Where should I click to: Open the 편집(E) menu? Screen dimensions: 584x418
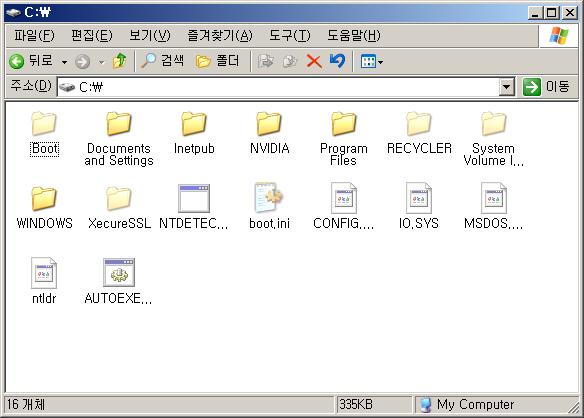[92, 36]
